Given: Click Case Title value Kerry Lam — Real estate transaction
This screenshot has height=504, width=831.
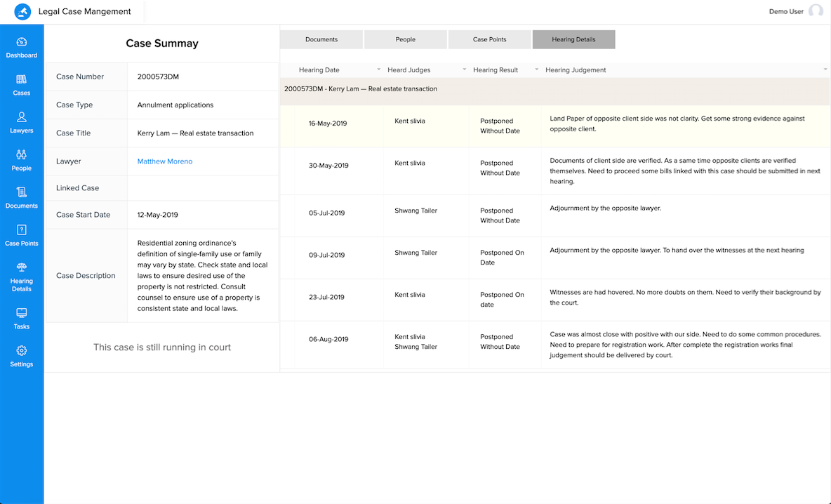Looking at the screenshot, I should tap(196, 133).
